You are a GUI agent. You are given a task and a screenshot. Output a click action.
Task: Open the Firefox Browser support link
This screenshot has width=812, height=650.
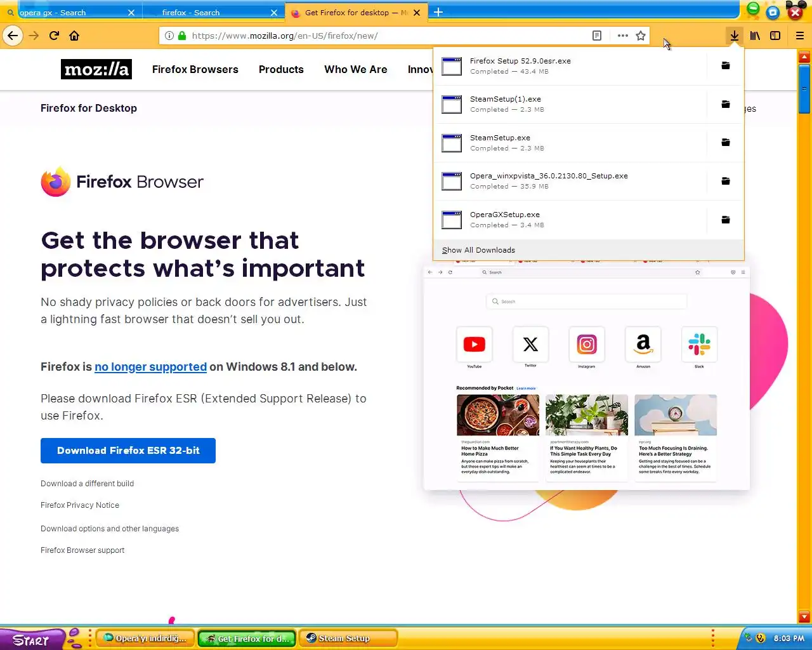(82, 550)
